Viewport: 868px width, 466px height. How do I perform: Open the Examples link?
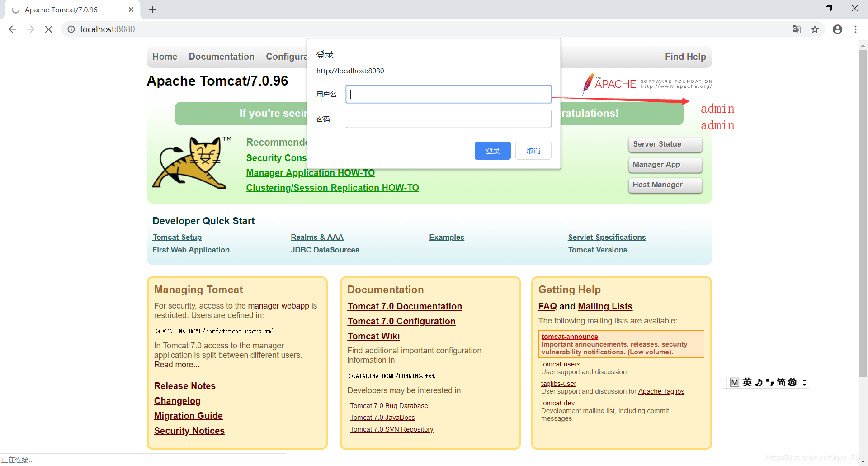coord(447,237)
